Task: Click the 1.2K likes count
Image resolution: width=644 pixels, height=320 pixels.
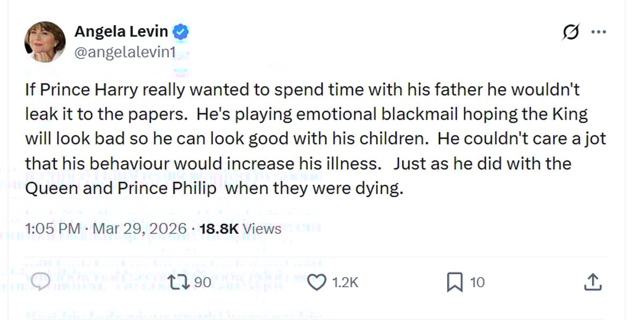Action: pos(344,282)
